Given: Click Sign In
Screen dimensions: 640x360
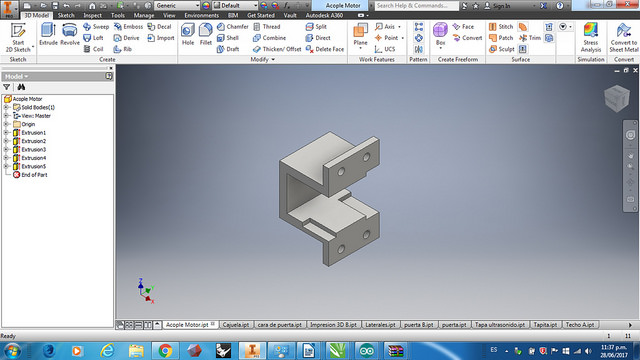Looking at the screenshot, I should pyautogui.click(x=501, y=6).
